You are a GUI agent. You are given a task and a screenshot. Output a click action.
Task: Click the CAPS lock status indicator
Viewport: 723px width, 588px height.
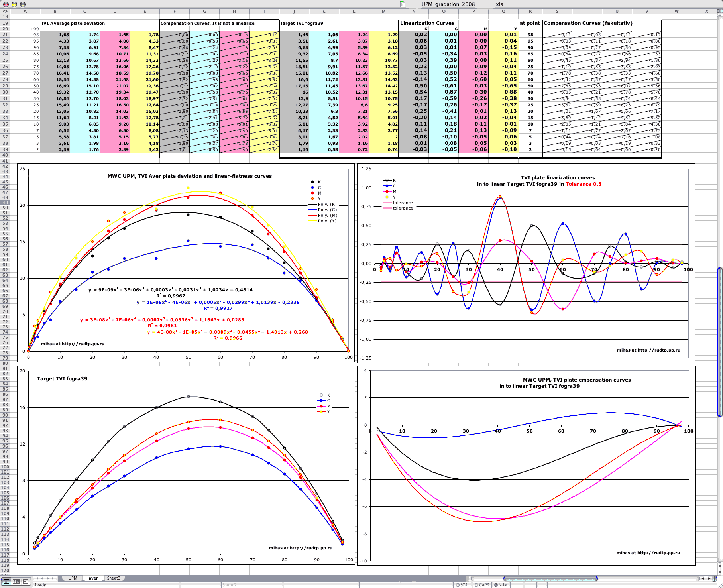coord(482,585)
